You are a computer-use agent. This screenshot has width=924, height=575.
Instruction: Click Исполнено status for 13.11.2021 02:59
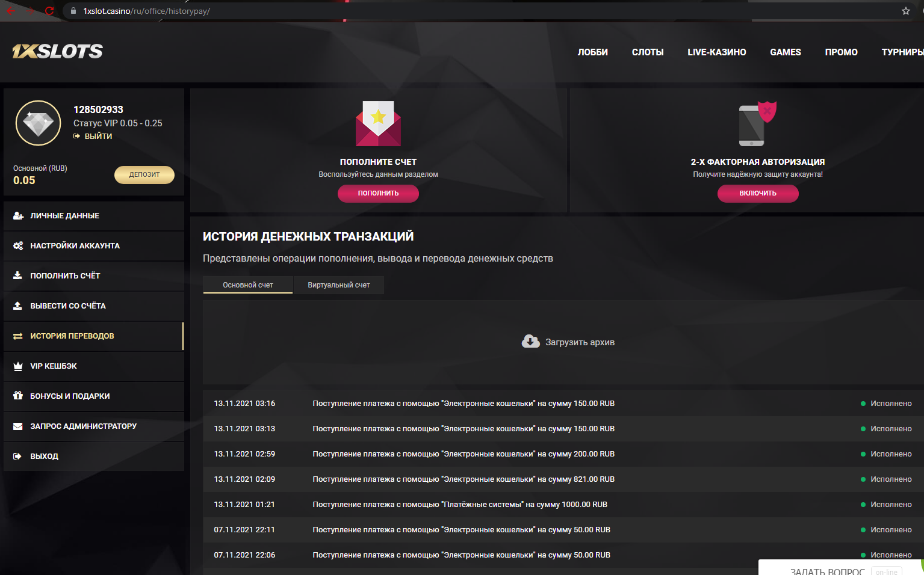tap(891, 454)
